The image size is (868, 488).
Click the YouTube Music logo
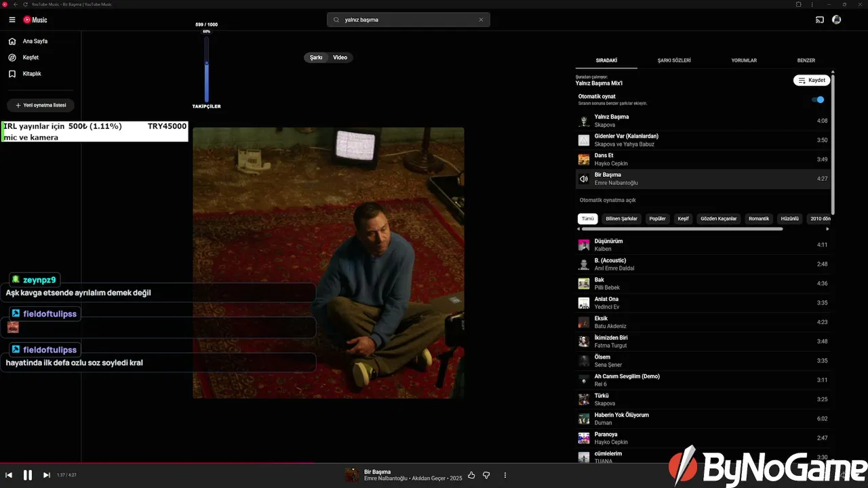(x=35, y=20)
